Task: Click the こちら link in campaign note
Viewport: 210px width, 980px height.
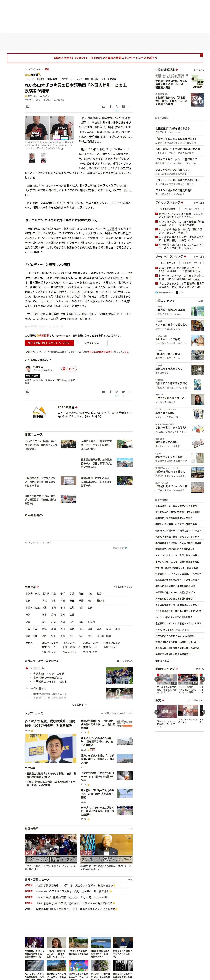Action: tap(125, 352)
